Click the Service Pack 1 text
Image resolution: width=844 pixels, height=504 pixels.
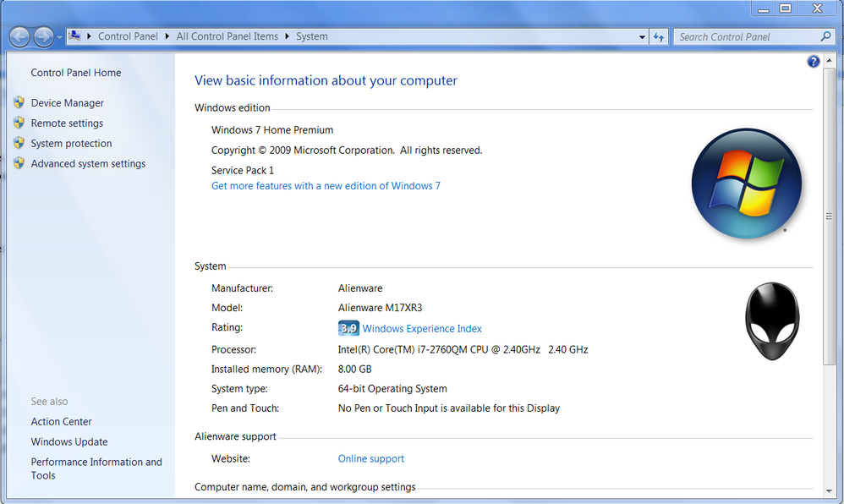[243, 170]
